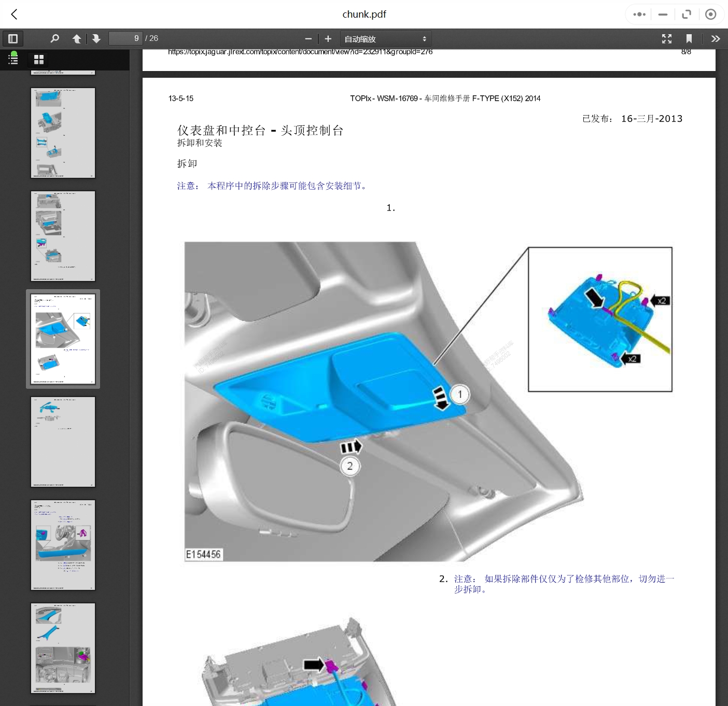The width and height of the screenshot is (728, 706).
Task: Select the highlighted page 9 thumbnail
Action: pyautogui.click(x=63, y=339)
